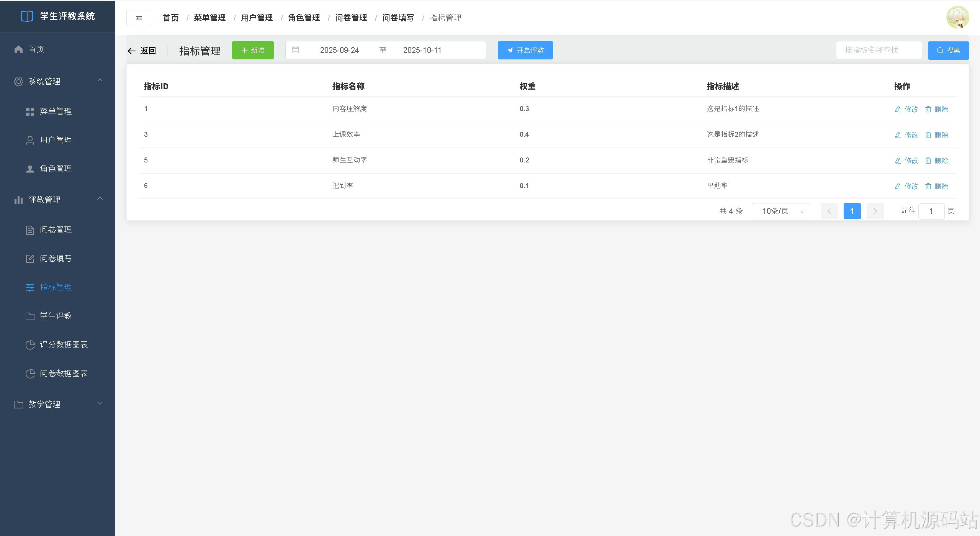Select 用户管理 label in the sidebar
Viewport: 980px width, 536px height.
pyautogui.click(x=56, y=140)
